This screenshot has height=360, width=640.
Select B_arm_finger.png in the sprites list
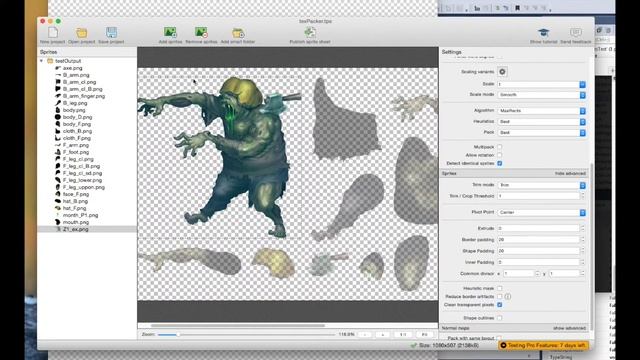(x=84, y=96)
